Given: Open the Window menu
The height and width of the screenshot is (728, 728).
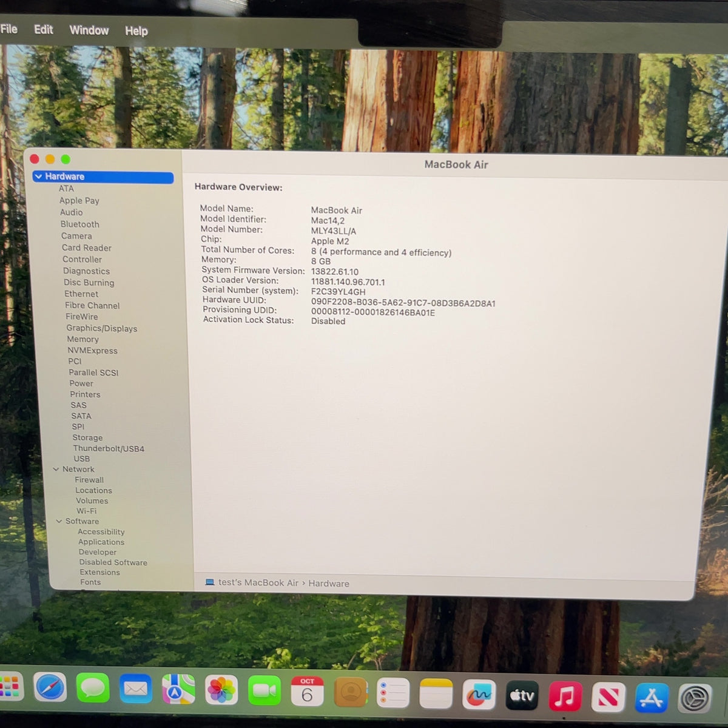Looking at the screenshot, I should click(89, 30).
